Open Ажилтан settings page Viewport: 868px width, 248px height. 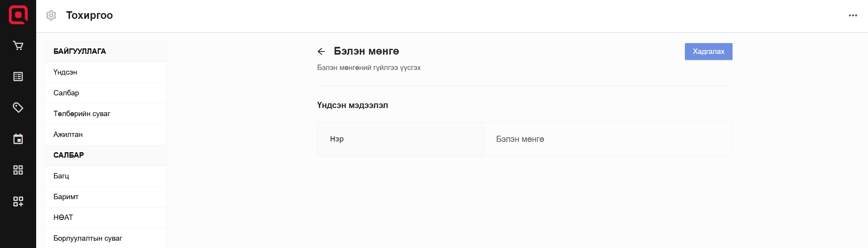pyautogui.click(x=68, y=135)
